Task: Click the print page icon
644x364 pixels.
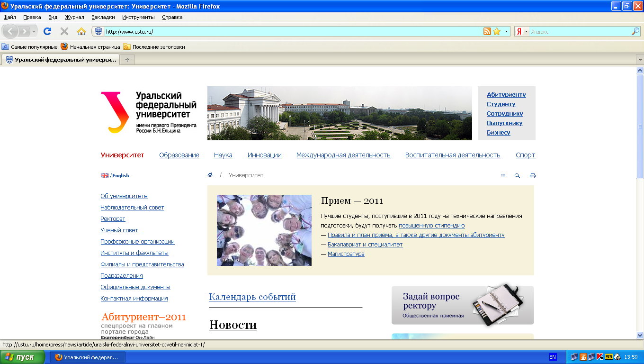Action: pyautogui.click(x=532, y=176)
